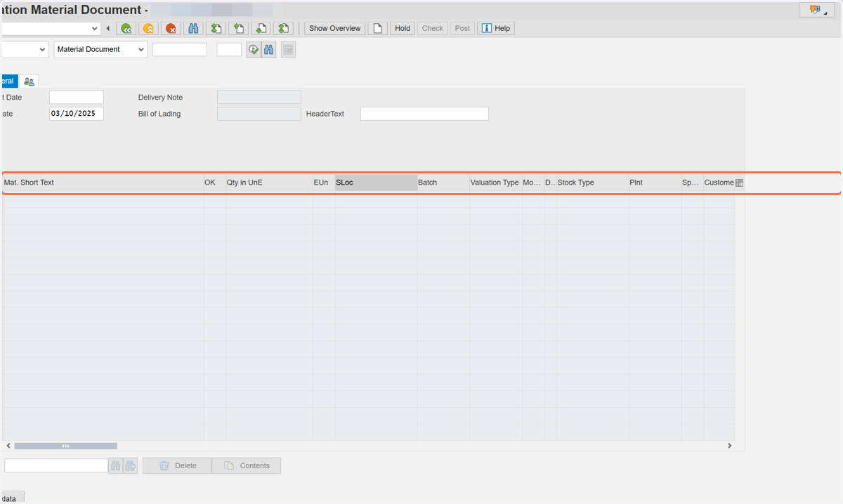This screenshot has width=843, height=504.
Task: Collapse the command field arrow
Action: coord(108,29)
